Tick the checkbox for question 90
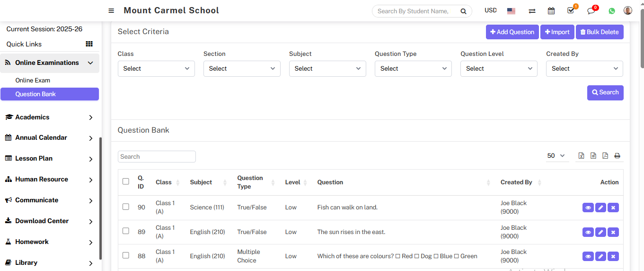Image resolution: width=644 pixels, height=271 pixels. [126, 207]
